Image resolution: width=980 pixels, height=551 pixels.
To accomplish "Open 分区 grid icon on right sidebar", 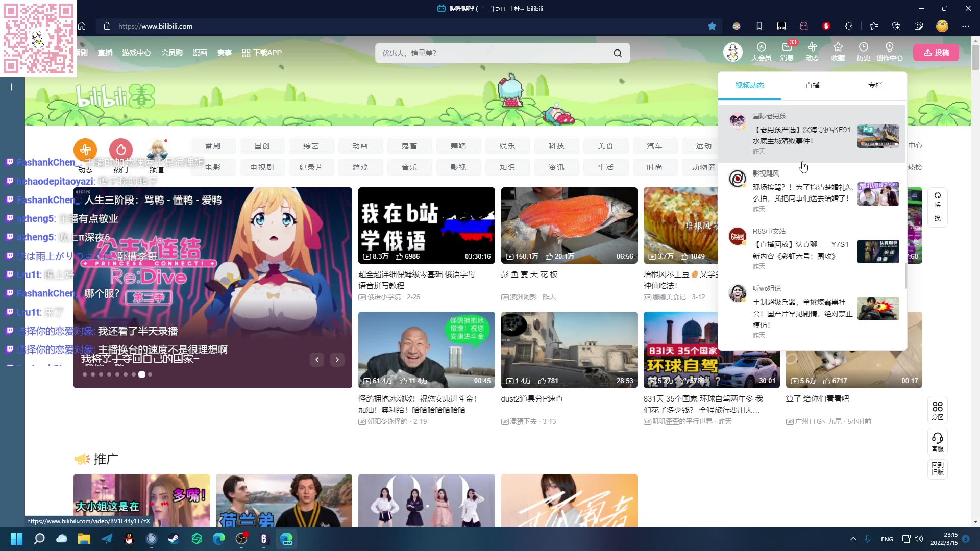I will pos(938,411).
